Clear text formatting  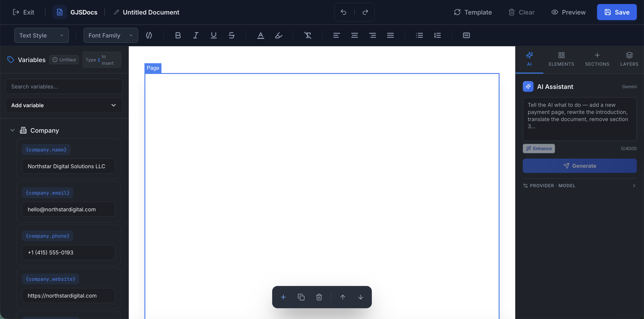click(308, 35)
